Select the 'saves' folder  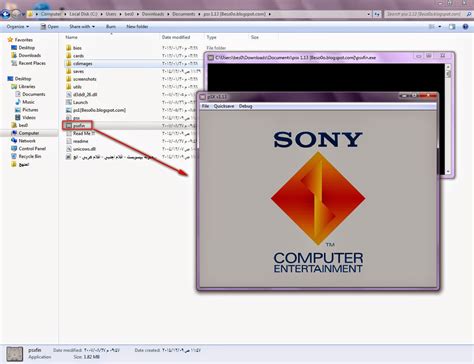pos(75,71)
